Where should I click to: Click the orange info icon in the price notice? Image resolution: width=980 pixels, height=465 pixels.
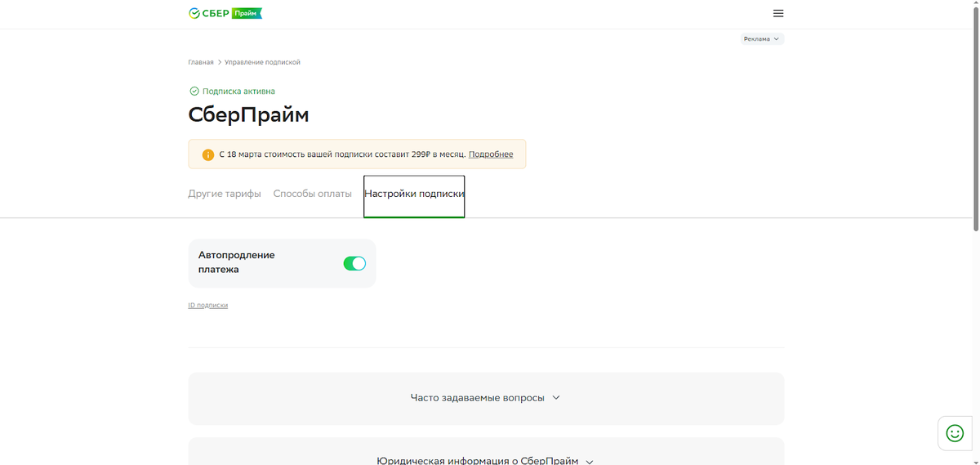click(207, 154)
